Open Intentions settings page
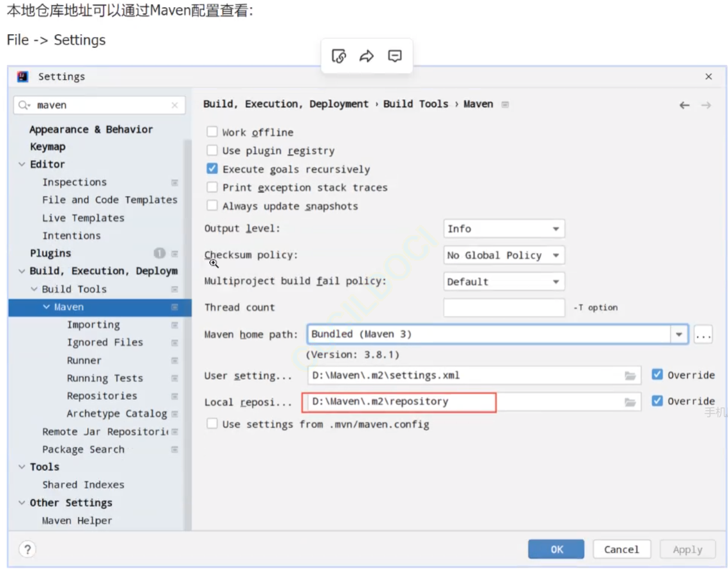The width and height of the screenshot is (728, 574). pyautogui.click(x=71, y=236)
